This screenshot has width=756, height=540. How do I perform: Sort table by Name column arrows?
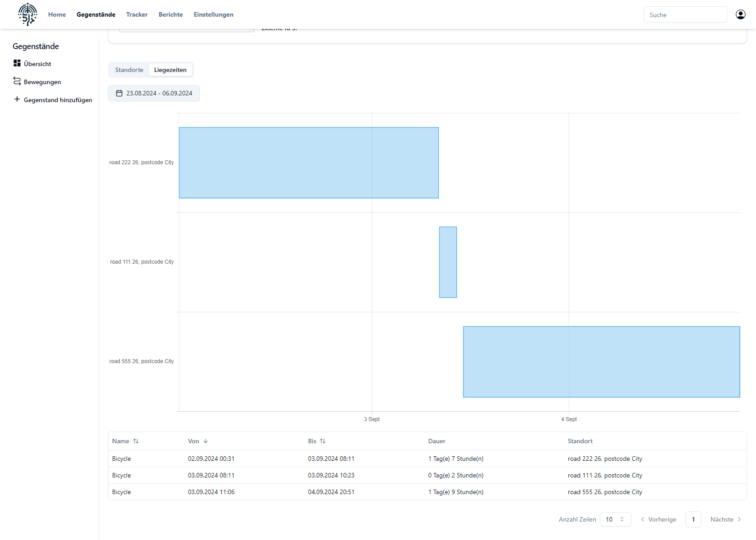(x=136, y=441)
